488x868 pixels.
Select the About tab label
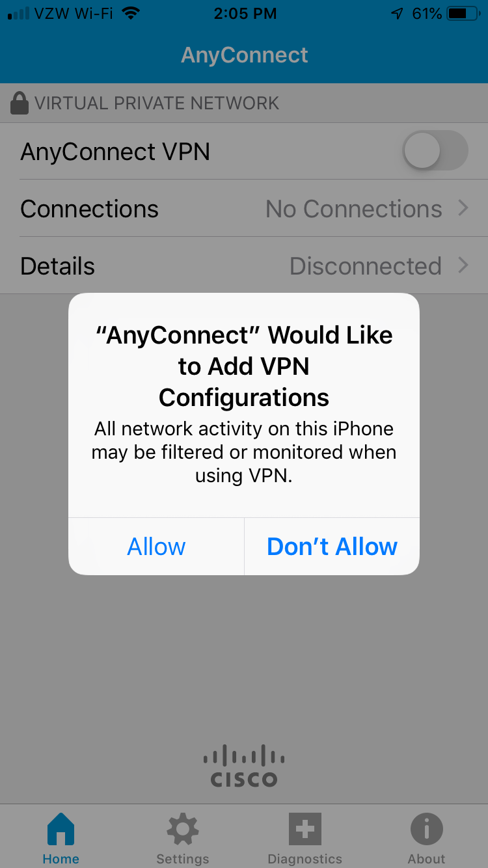pos(427,859)
